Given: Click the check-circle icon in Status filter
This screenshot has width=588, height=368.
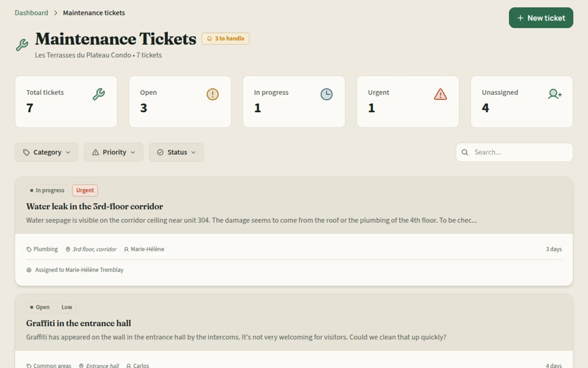Looking at the screenshot, I should [160, 152].
